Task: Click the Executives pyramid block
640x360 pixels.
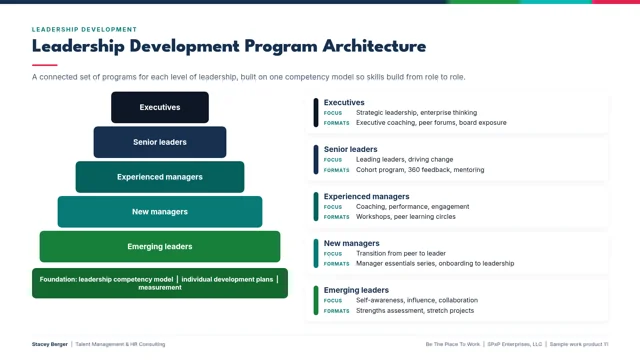Action: (160, 107)
